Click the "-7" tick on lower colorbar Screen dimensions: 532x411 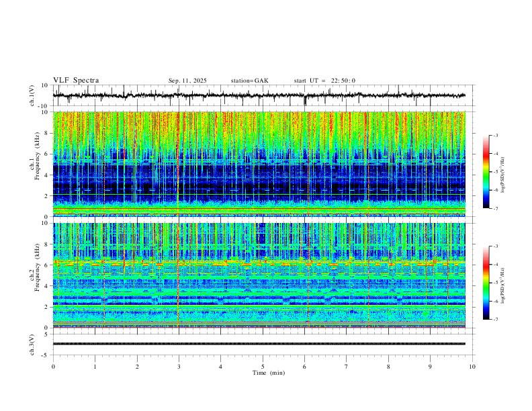pos(495,319)
